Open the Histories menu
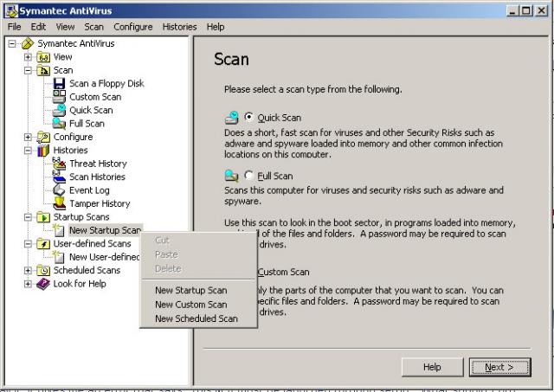554x392 pixels. [x=179, y=27]
